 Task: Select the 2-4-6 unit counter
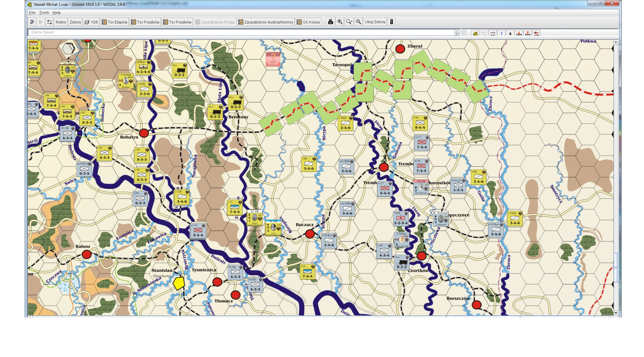click(x=345, y=124)
